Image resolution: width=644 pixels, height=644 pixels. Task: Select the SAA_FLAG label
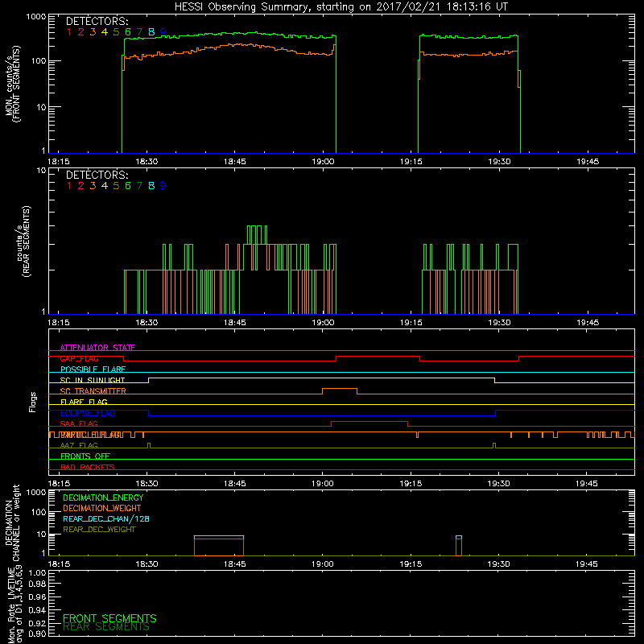pyautogui.click(x=79, y=424)
